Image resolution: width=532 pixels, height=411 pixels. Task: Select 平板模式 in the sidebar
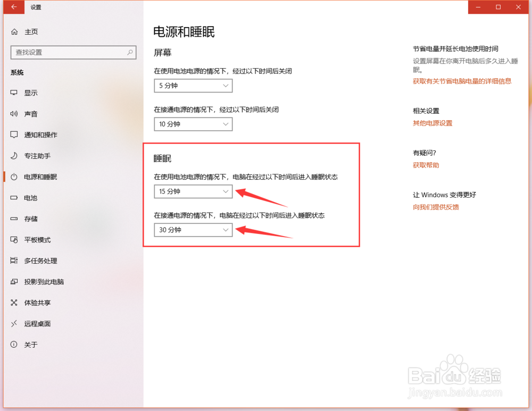tap(37, 240)
